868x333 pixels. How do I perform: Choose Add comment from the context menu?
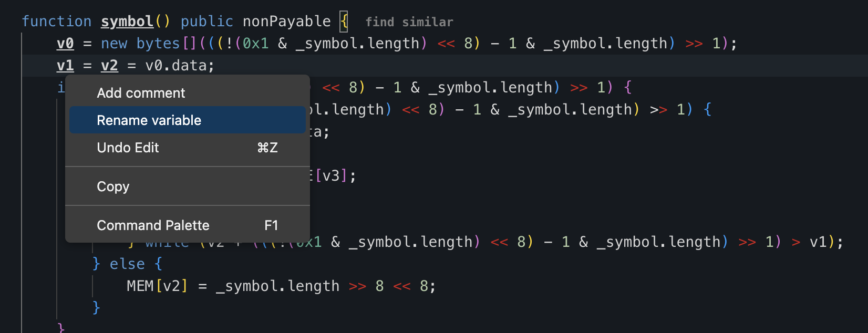click(x=141, y=93)
